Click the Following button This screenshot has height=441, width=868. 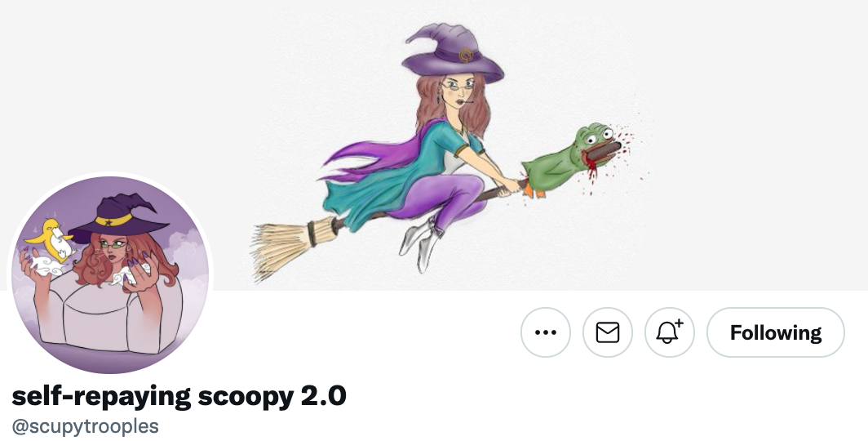click(x=776, y=332)
